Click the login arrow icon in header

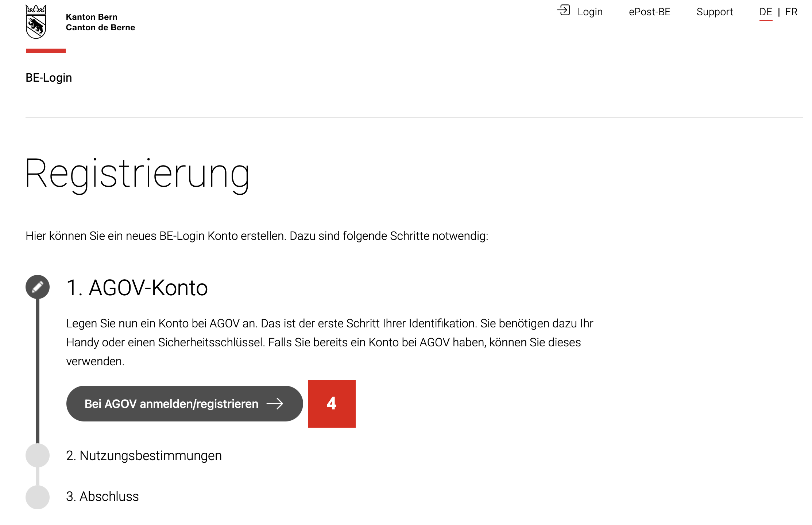coord(564,10)
